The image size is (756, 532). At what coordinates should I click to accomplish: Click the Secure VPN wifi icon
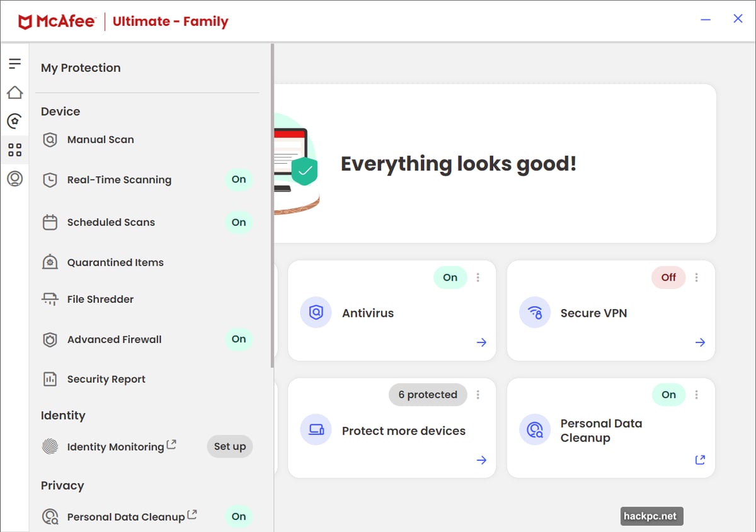coord(534,312)
